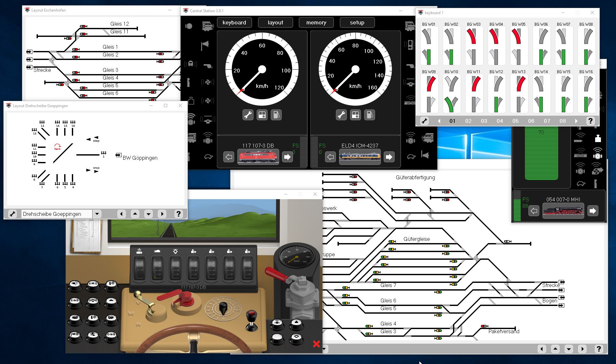Open the layout selector dropdown arrow for Drehscheibe Goeppingen
This screenshot has width=616, height=364.
coord(97,214)
